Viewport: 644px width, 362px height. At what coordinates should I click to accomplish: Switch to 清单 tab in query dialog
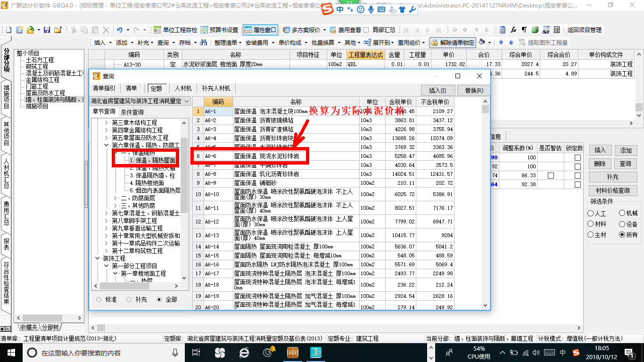click(132, 88)
